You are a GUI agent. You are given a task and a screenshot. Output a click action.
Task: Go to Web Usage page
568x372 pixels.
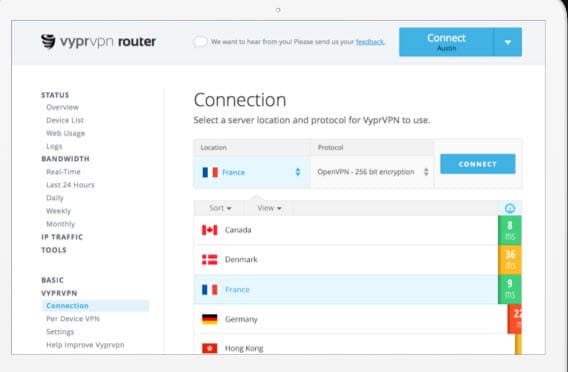[x=66, y=133]
